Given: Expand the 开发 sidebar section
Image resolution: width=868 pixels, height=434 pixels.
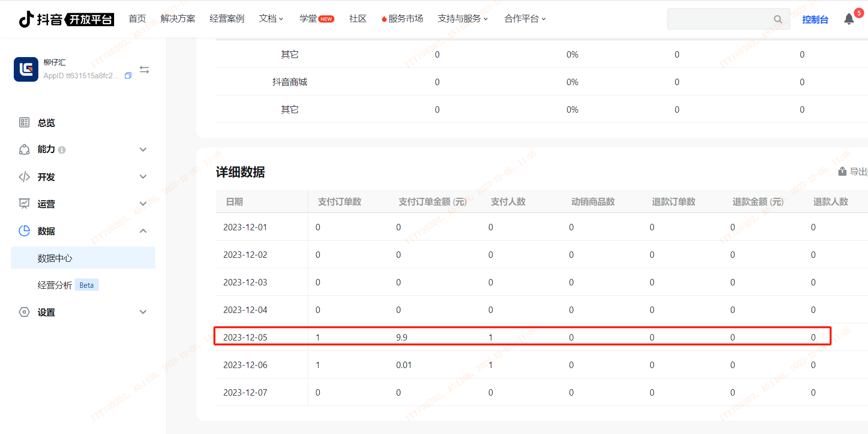Looking at the screenshot, I should click(143, 177).
